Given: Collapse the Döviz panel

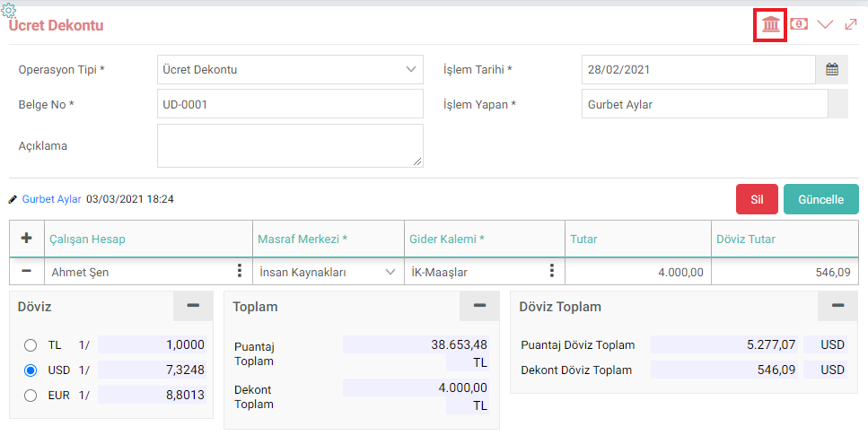Looking at the screenshot, I should [x=193, y=306].
